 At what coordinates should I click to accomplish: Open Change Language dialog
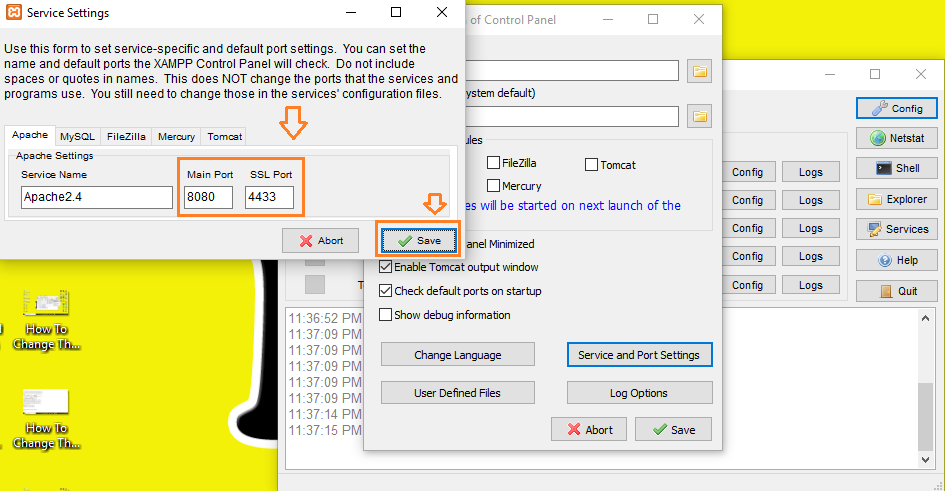[x=457, y=355]
